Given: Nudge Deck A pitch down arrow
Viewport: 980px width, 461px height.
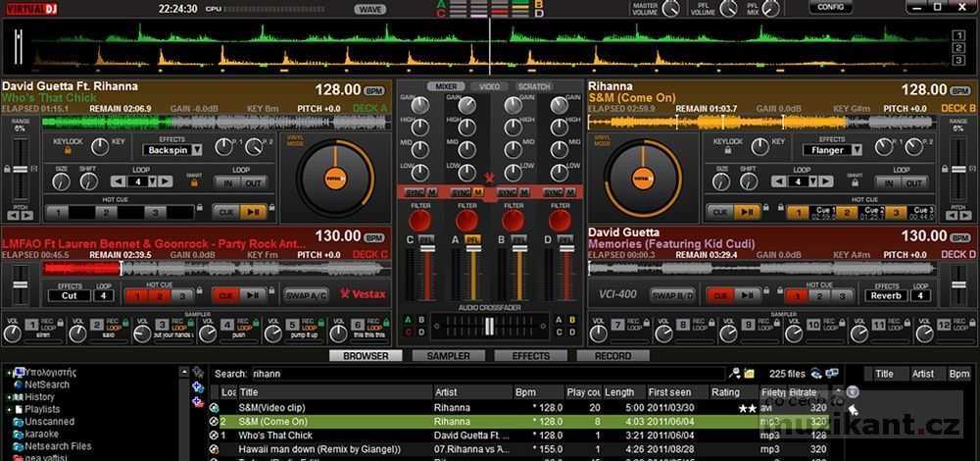Looking at the screenshot, I should click(15, 216).
